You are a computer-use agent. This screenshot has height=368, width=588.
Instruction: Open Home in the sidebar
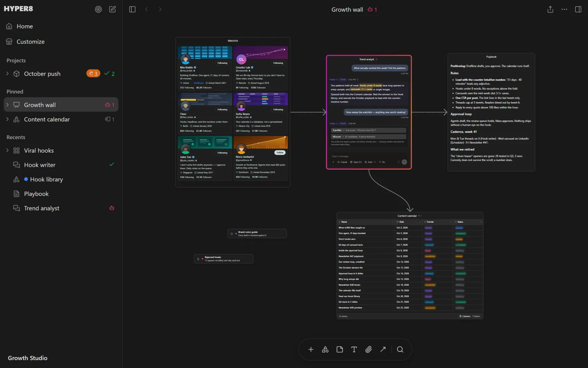tap(61, 26)
